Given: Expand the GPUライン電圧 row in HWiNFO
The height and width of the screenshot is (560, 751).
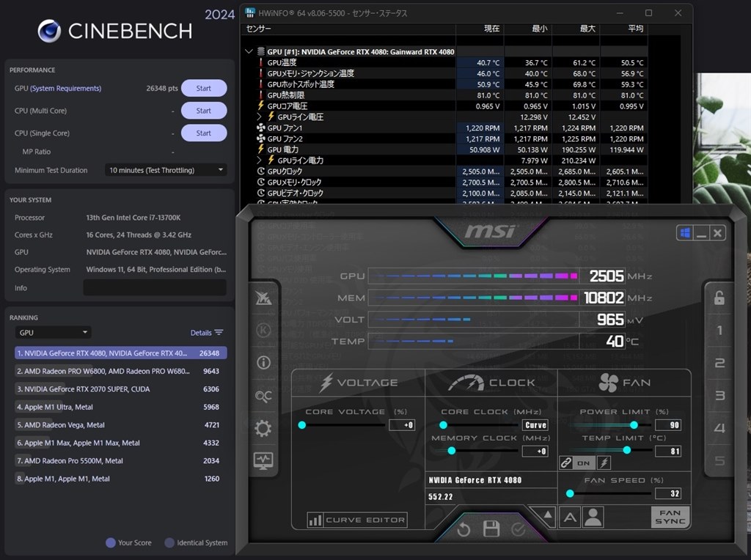Looking at the screenshot, I should point(259,117).
